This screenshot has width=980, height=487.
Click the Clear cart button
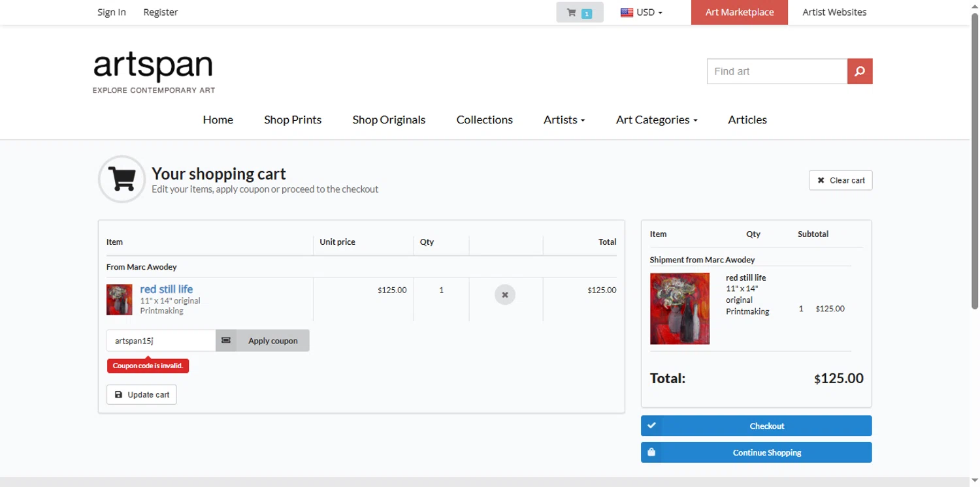(840, 180)
